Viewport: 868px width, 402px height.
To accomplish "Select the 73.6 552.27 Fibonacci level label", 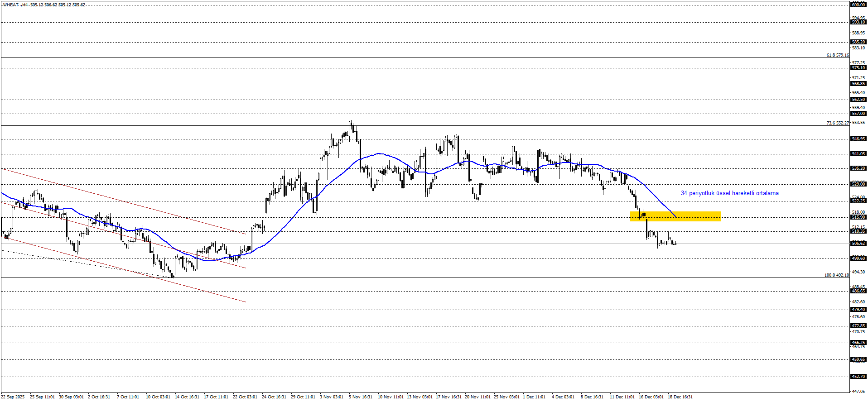I will point(837,123).
